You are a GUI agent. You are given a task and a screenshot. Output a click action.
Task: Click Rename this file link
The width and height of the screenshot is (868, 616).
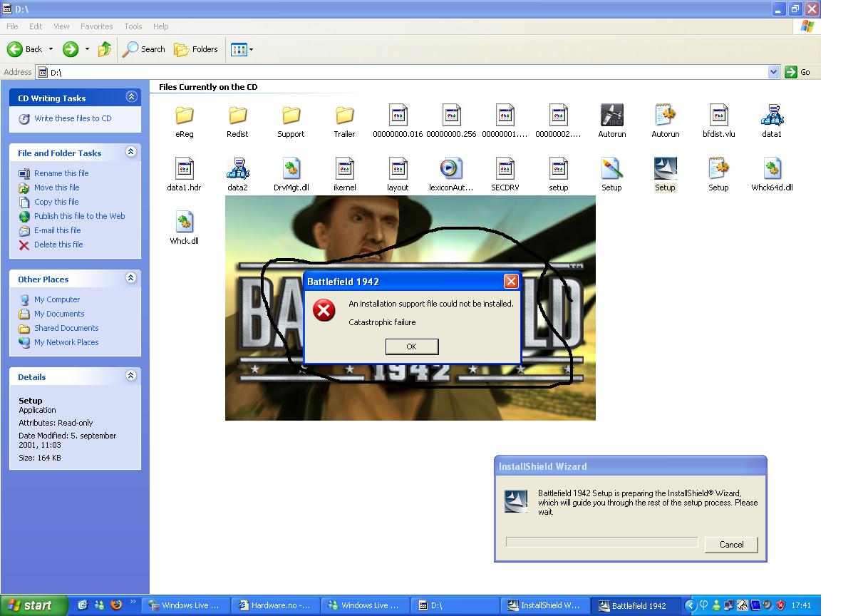coord(61,173)
